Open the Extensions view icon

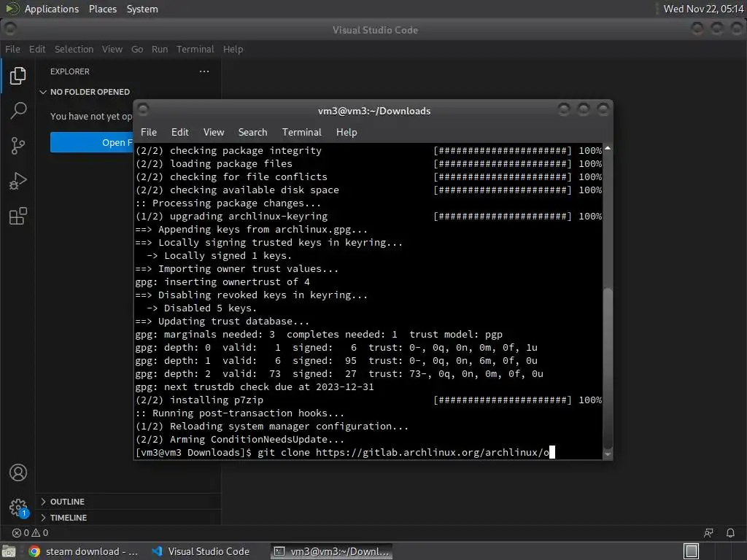tap(18, 216)
